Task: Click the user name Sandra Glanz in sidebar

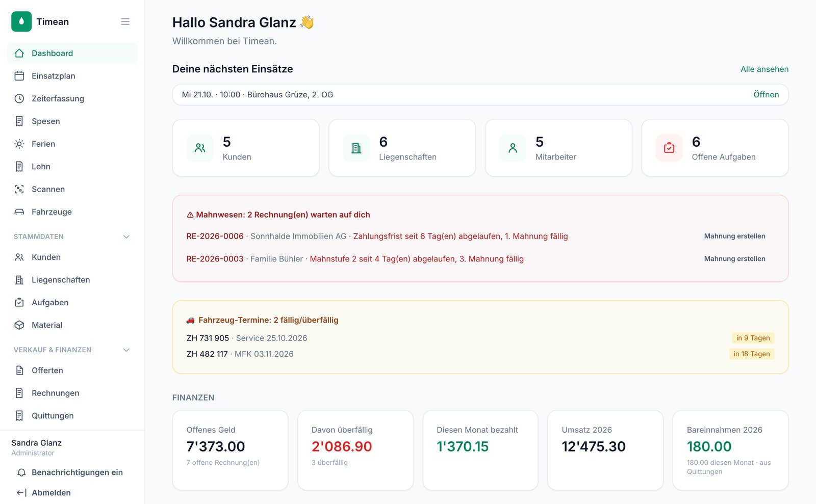Action: coord(37,443)
